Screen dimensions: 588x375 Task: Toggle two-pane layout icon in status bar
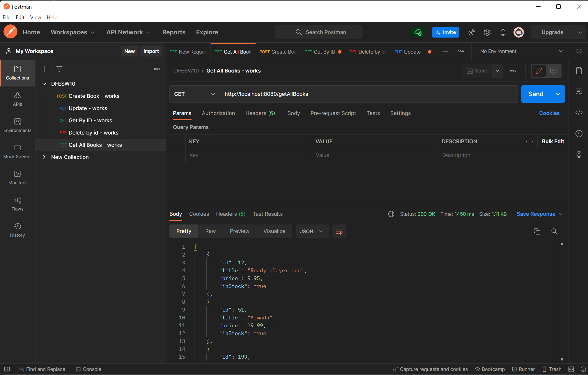571,369
